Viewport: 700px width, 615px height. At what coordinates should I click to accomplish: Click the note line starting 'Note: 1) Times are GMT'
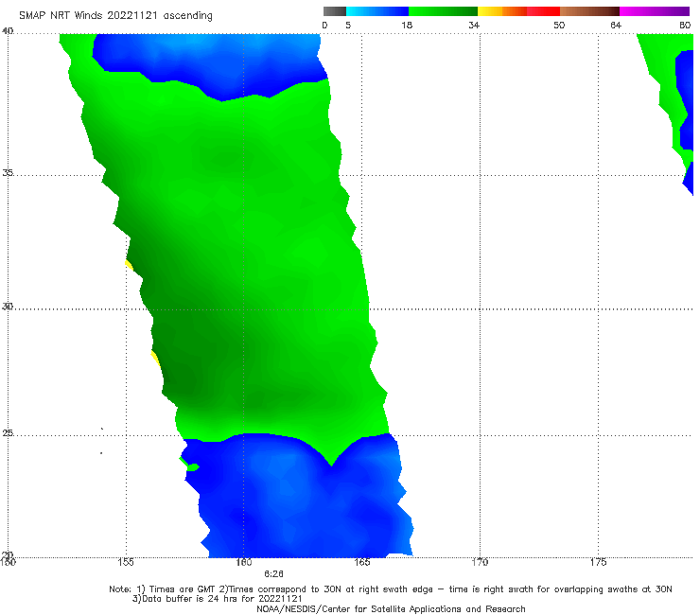pos(391,589)
